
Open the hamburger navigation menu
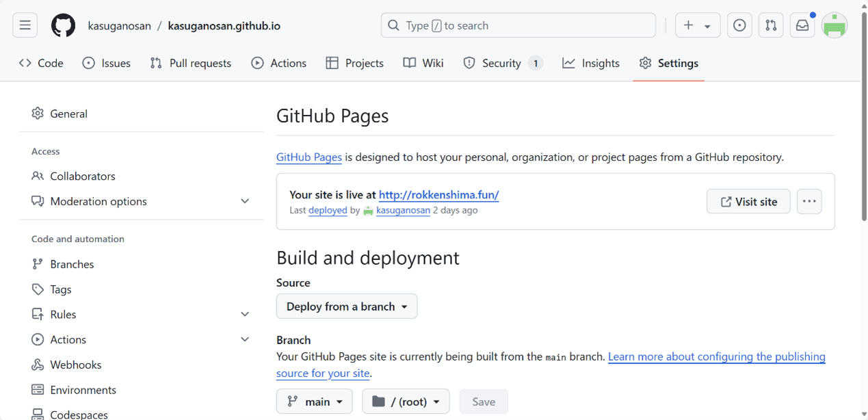[25, 25]
